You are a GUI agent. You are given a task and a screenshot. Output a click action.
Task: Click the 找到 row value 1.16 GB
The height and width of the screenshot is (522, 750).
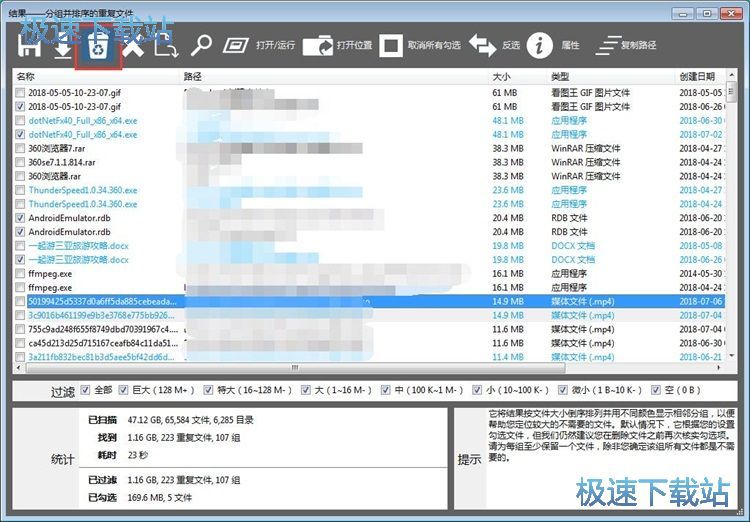184,437
